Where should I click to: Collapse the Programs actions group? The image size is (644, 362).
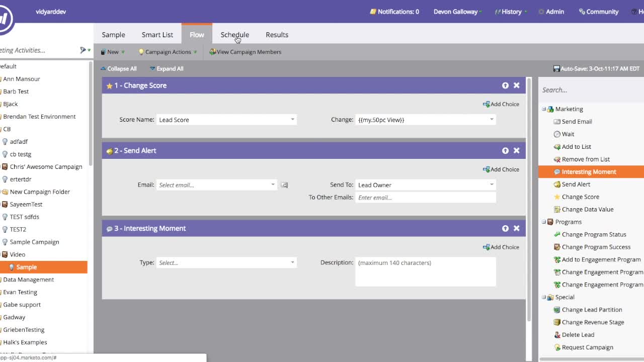tap(544, 222)
